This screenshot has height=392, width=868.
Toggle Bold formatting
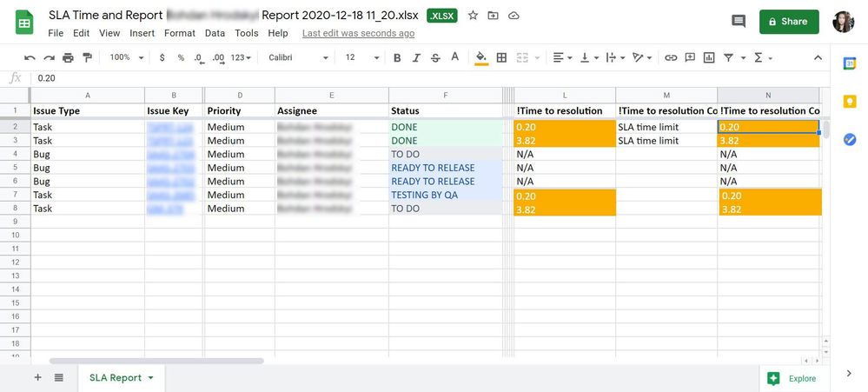tap(397, 57)
